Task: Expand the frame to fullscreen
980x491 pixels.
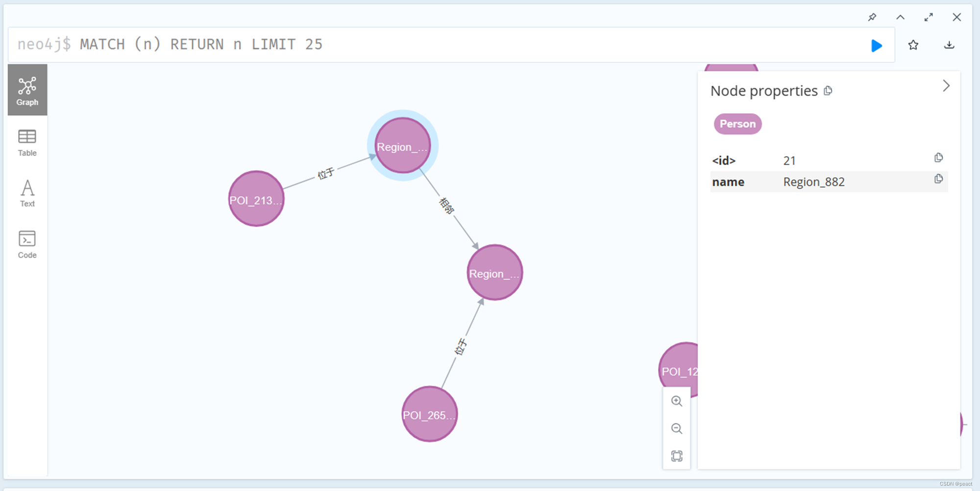Action: [929, 17]
